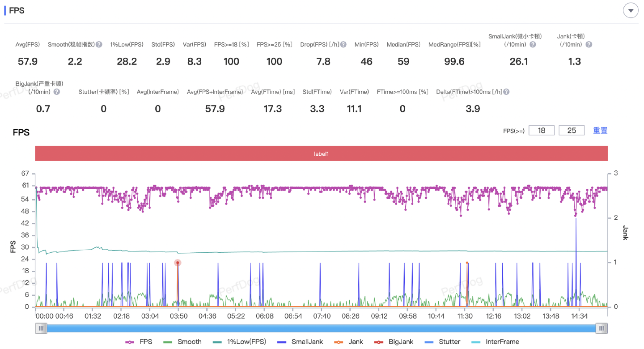Click help icon next to SmallJank (/10min)

[x=533, y=45]
